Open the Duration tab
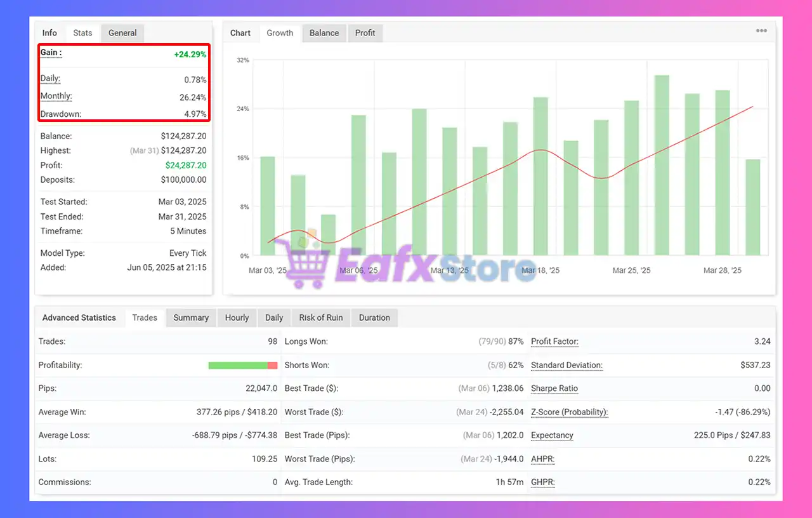The image size is (812, 518). pyautogui.click(x=374, y=317)
